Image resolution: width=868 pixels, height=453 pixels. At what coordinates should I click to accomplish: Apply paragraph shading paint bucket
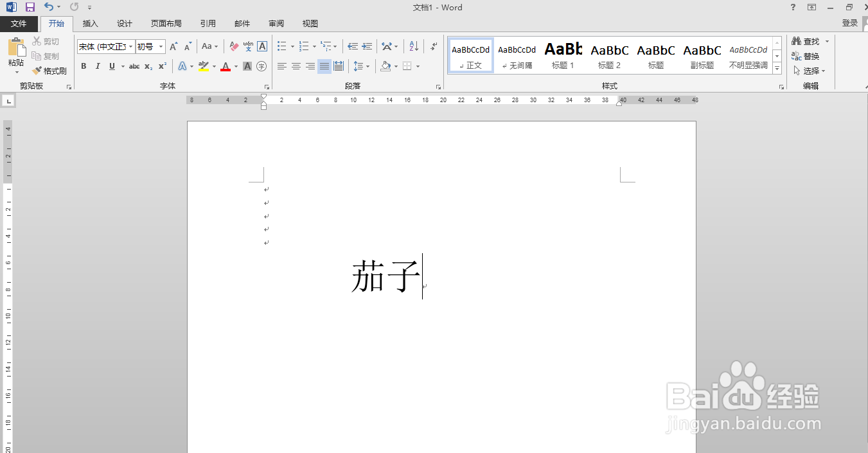tap(385, 66)
